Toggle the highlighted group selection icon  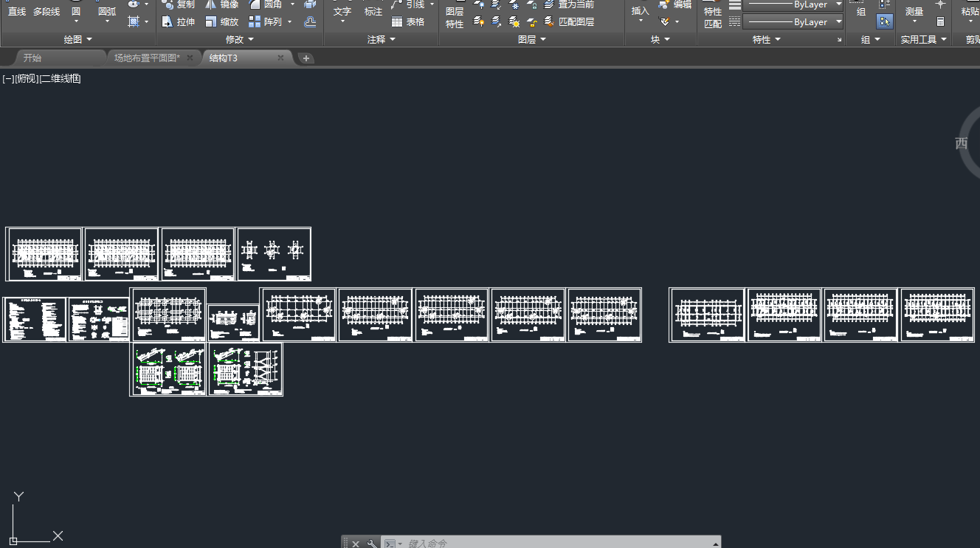coord(885,21)
